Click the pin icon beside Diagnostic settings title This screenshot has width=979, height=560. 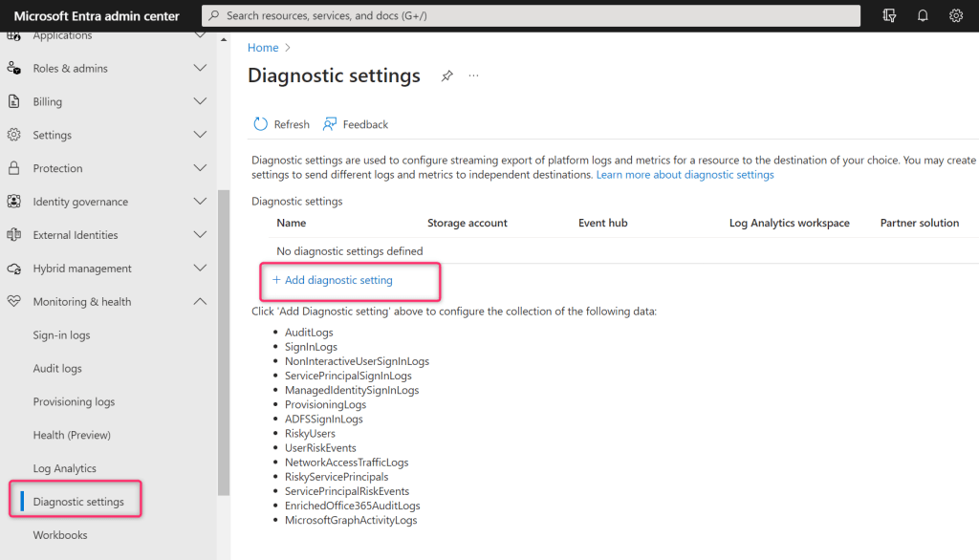click(x=446, y=76)
